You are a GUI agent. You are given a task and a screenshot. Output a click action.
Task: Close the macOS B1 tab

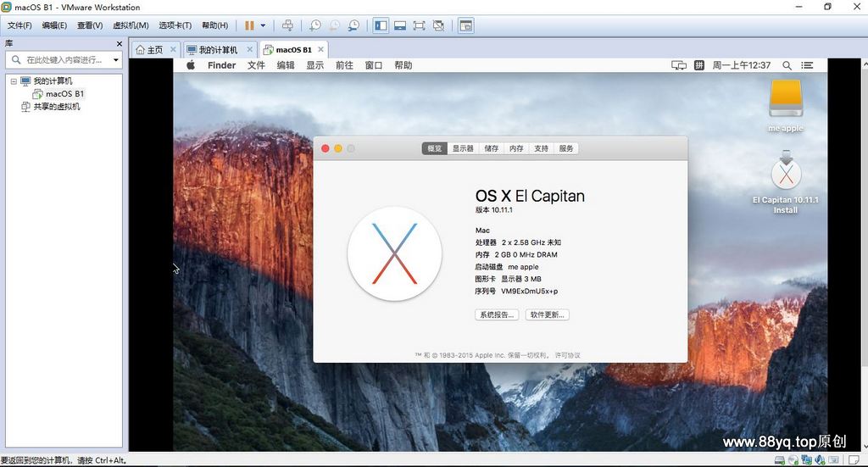[x=320, y=49]
